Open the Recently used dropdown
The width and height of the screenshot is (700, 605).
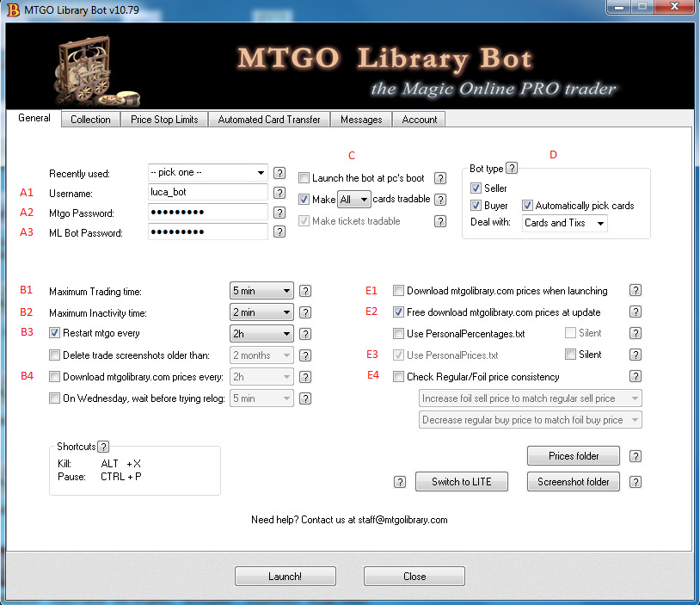tap(208, 172)
